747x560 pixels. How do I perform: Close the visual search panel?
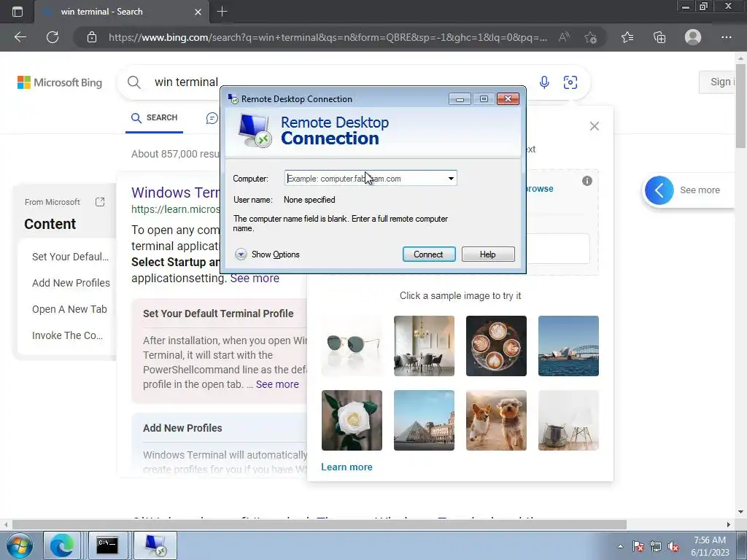tap(594, 126)
